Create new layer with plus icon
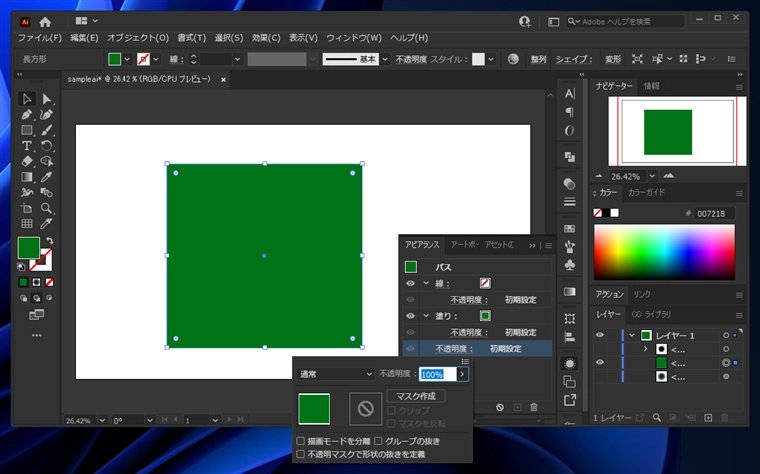760x474 pixels. (x=708, y=417)
